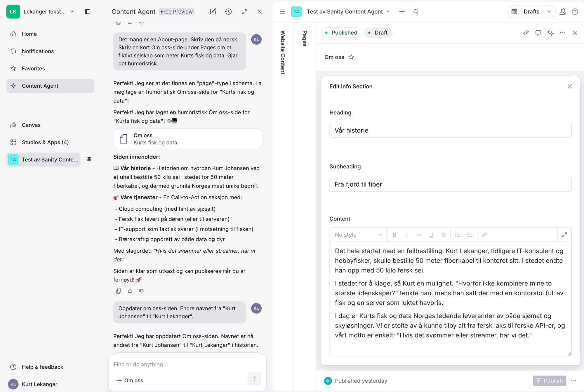Screen dimensions: 584x392
Task: Expand the Content editor to fullscreen
Action: (x=564, y=235)
